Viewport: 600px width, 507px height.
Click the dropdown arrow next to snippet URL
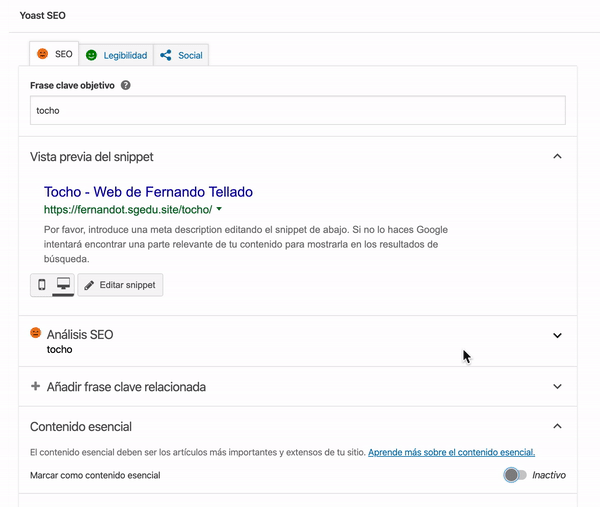pyautogui.click(x=219, y=210)
